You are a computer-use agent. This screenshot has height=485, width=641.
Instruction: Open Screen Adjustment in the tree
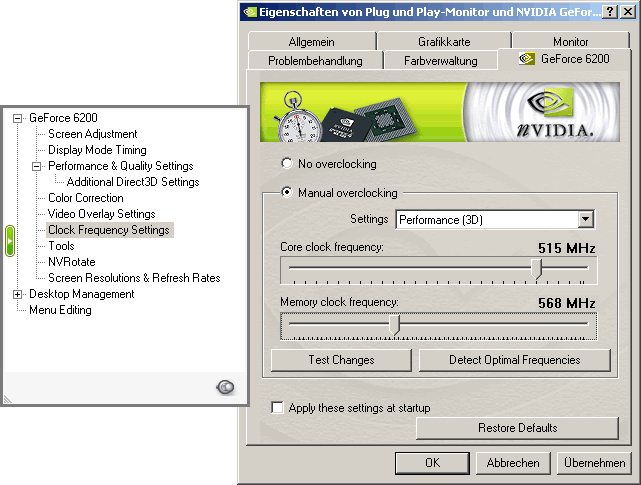click(x=93, y=134)
